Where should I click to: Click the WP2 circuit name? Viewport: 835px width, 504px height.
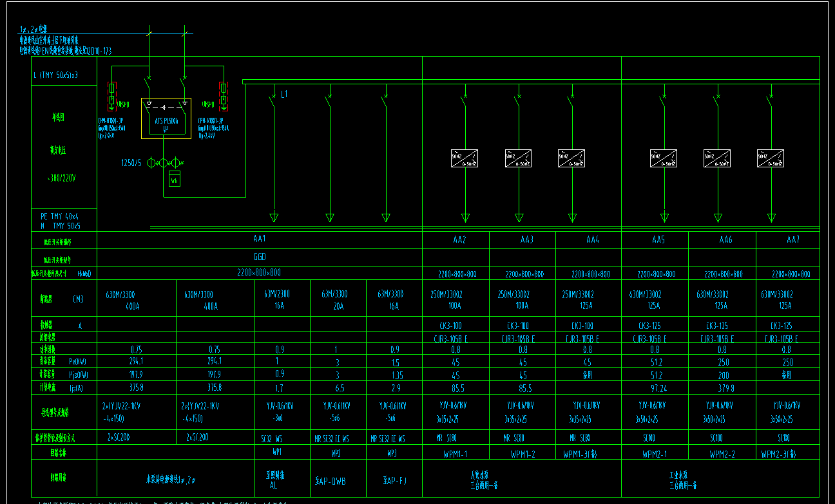336,453
